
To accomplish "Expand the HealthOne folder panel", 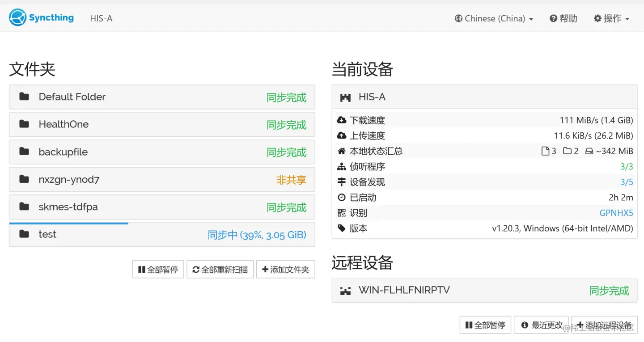I will coord(162,124).
